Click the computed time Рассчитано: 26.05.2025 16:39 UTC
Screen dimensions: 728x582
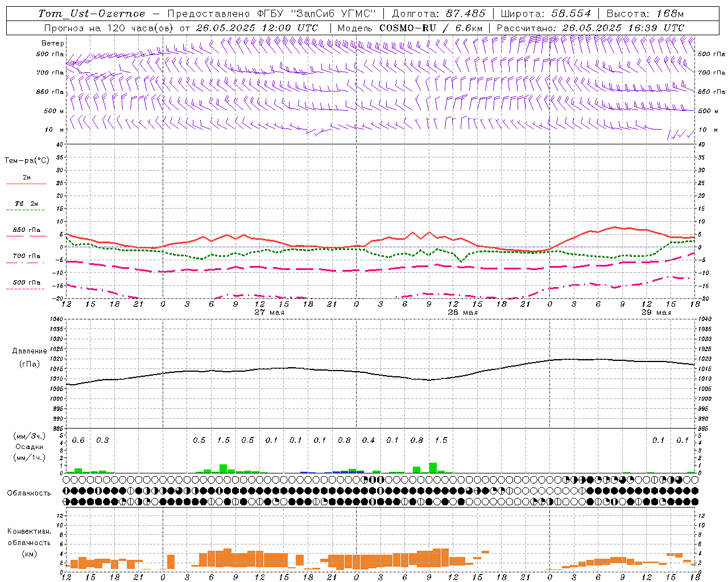[x=590, y=28]
